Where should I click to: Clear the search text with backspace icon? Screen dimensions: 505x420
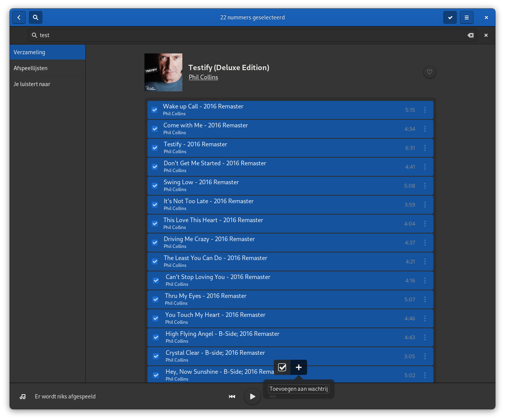(470, 35)
